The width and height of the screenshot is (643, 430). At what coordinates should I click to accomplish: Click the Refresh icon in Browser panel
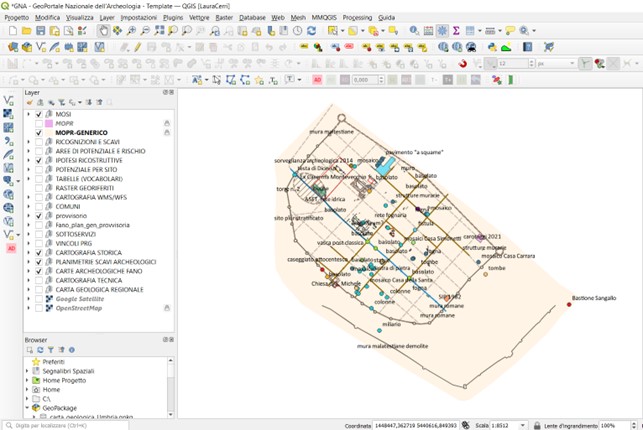pyautogui.click(x=40, y=350)
